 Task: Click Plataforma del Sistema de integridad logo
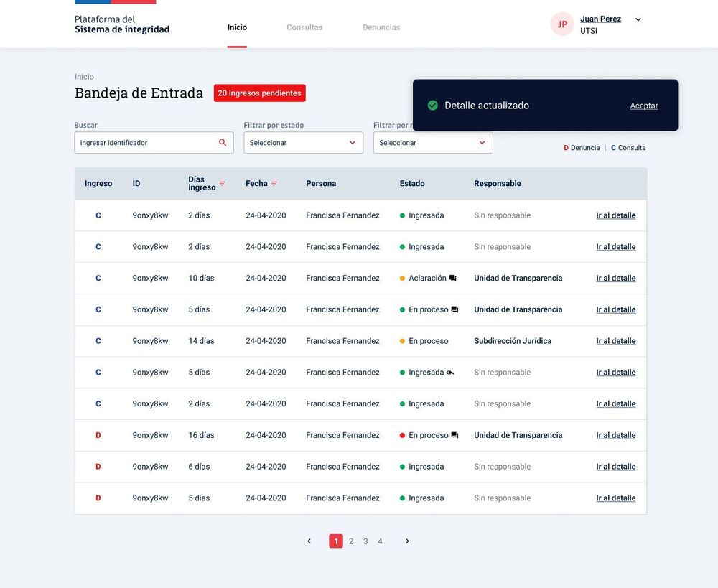122,24
